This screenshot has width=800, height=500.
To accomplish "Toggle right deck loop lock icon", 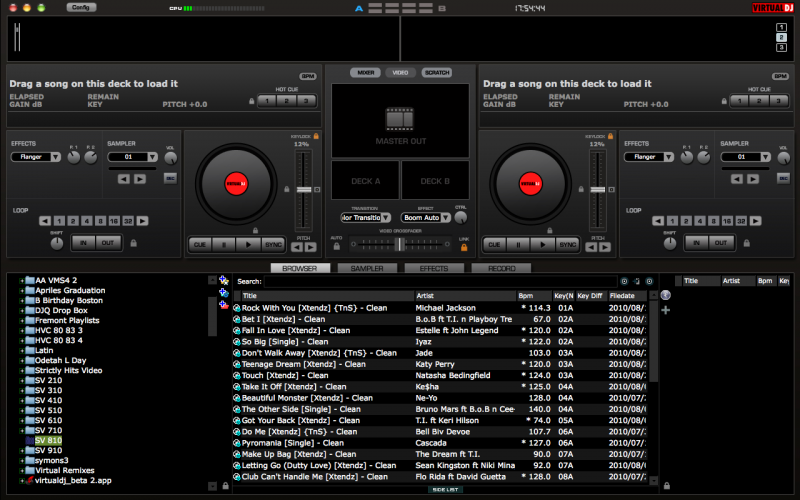I will coord(746,243).
